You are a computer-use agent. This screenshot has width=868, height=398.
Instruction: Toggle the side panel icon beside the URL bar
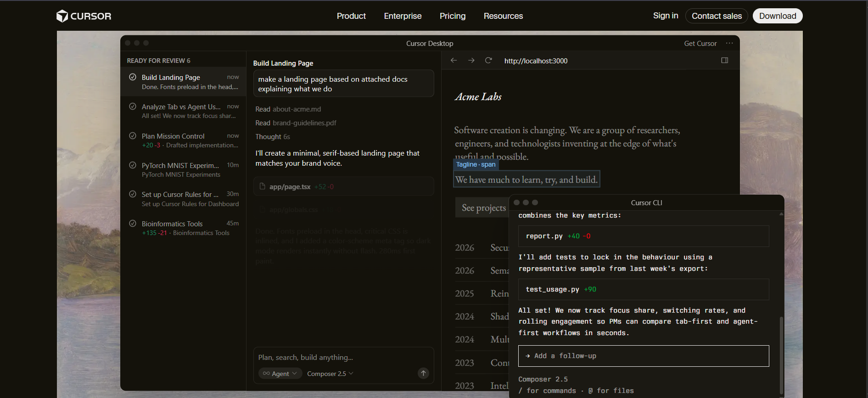[725, 60]
